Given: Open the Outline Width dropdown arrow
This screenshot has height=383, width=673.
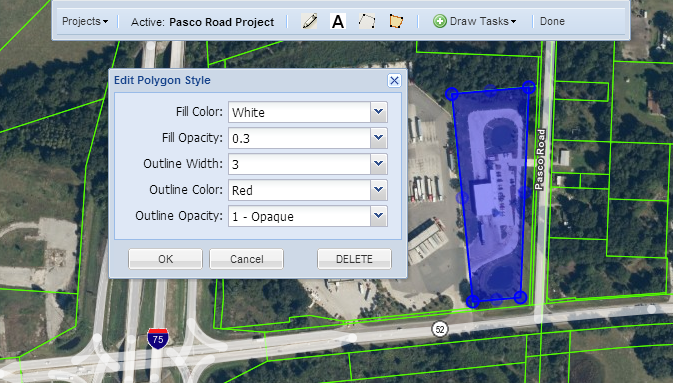Looking at the screenshot, I should click(379, 164).
